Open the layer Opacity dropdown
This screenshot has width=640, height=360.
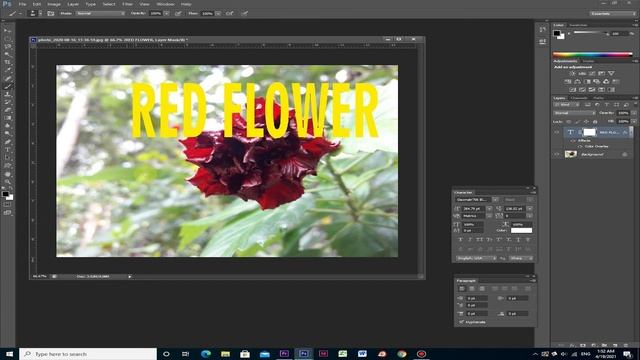click(634, 113)
